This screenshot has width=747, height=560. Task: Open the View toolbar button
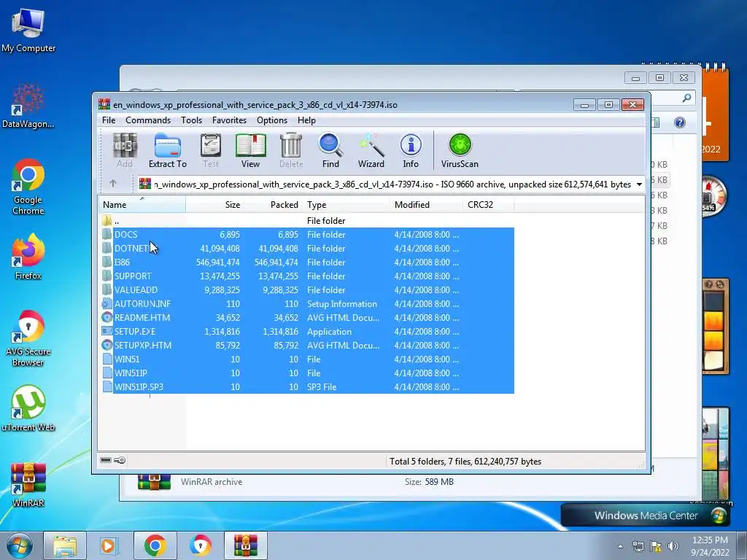(251, 150)
